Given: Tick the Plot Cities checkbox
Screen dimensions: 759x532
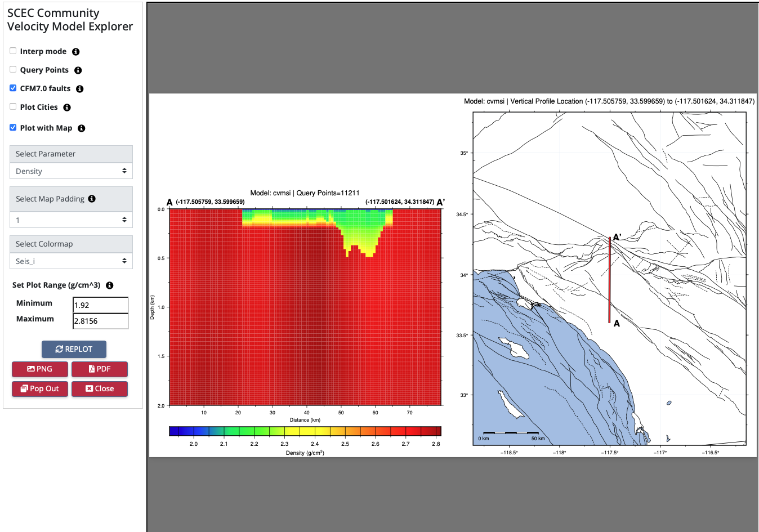Looking at the screenshot, I should tap(13, 106).
